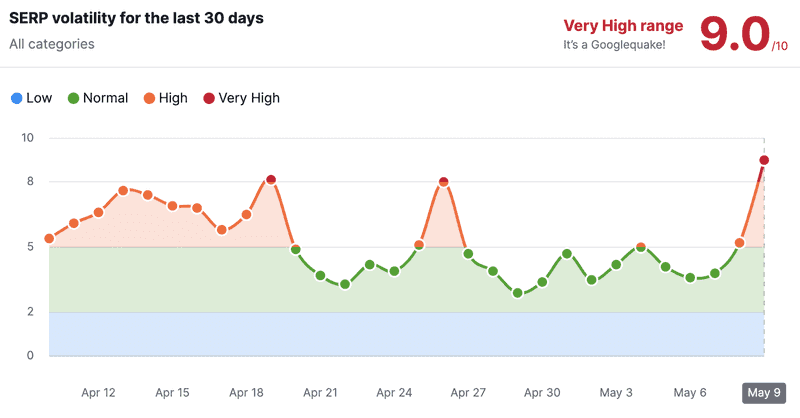This screenshot has width=800, height=418.
Task: Select the May 9 date label
Action: (x=764, y=392)
